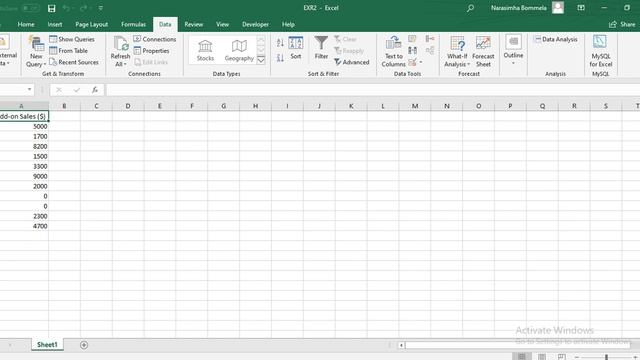The image size is (640, 360).
Task: Open data range Properties
Action: point(151,51)
